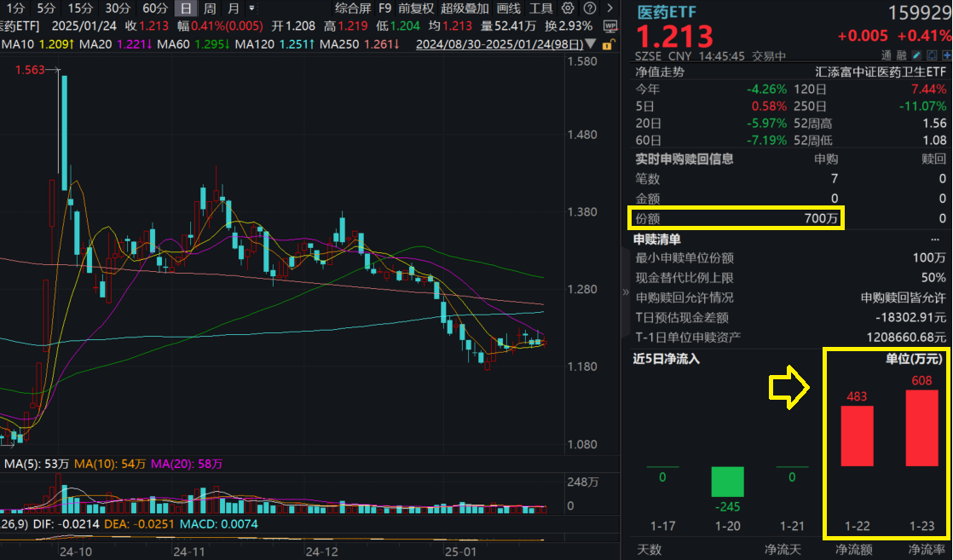Viewport: 953px width, 560px height.
Task: Click the bell price alert icon
Action: (932, 56)
